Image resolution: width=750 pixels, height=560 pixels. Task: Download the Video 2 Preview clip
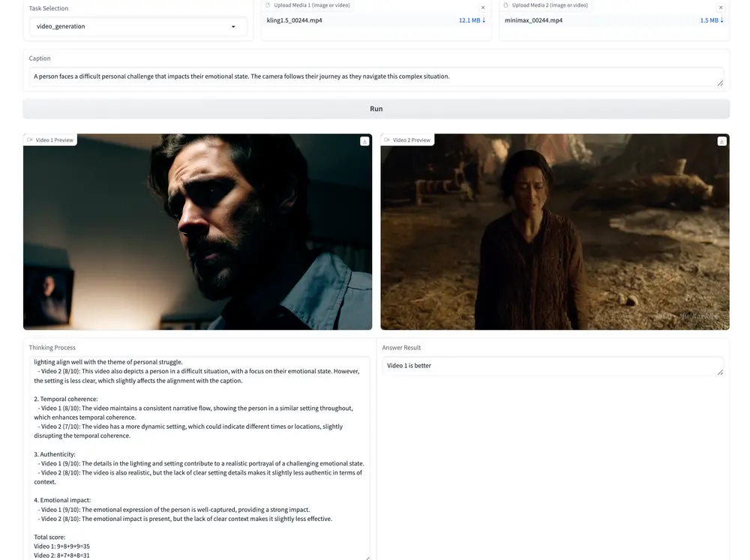click(x=721, y=141)
